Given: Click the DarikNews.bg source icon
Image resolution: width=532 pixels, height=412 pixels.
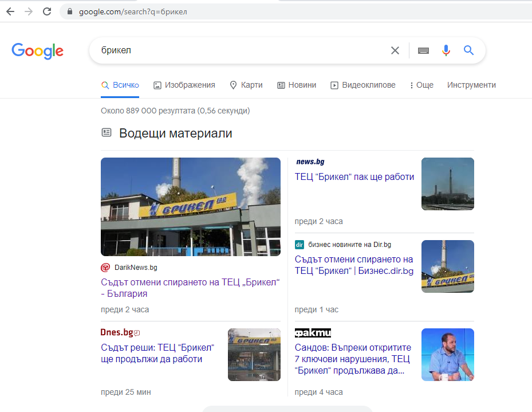Looking at the screenshot, I should coord(105,268).
